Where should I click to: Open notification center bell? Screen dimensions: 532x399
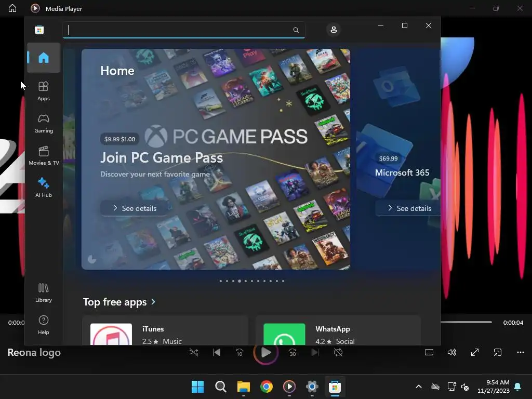click(518, 387)
